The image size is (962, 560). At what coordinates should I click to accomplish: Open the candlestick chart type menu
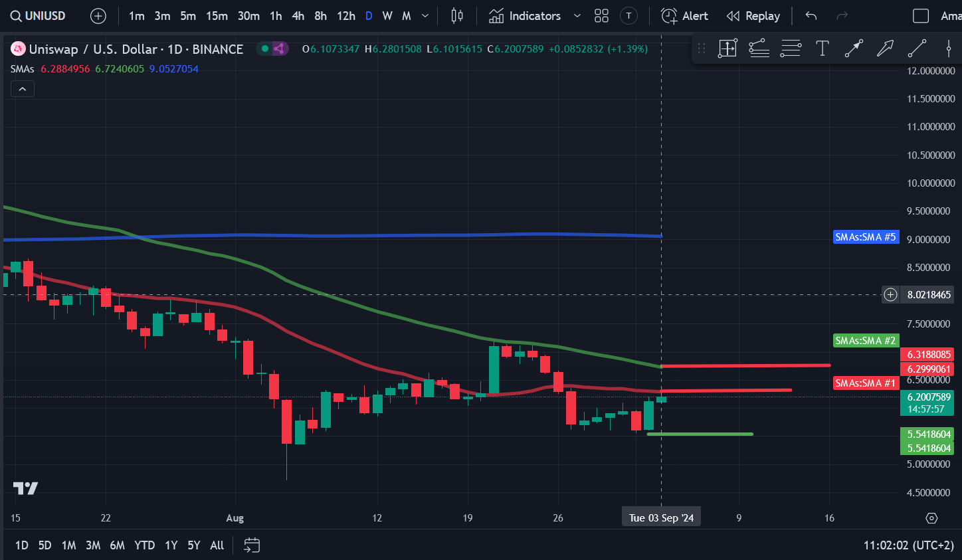[457, 16]
